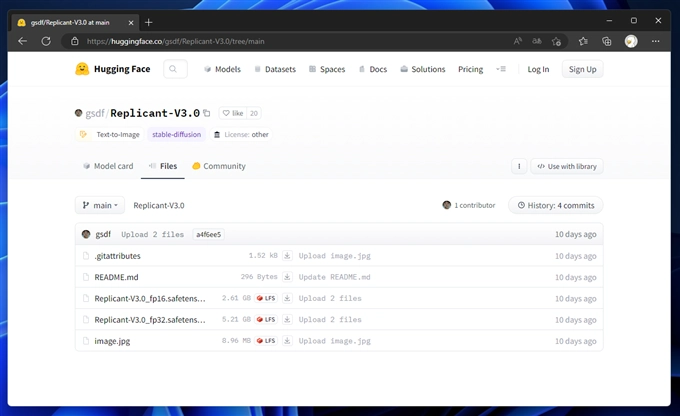The width and height of the screenshot is (680, 416).
Task: Close the gsdf/Replicant-V3.0 browser tab
Action: [131, 22]
